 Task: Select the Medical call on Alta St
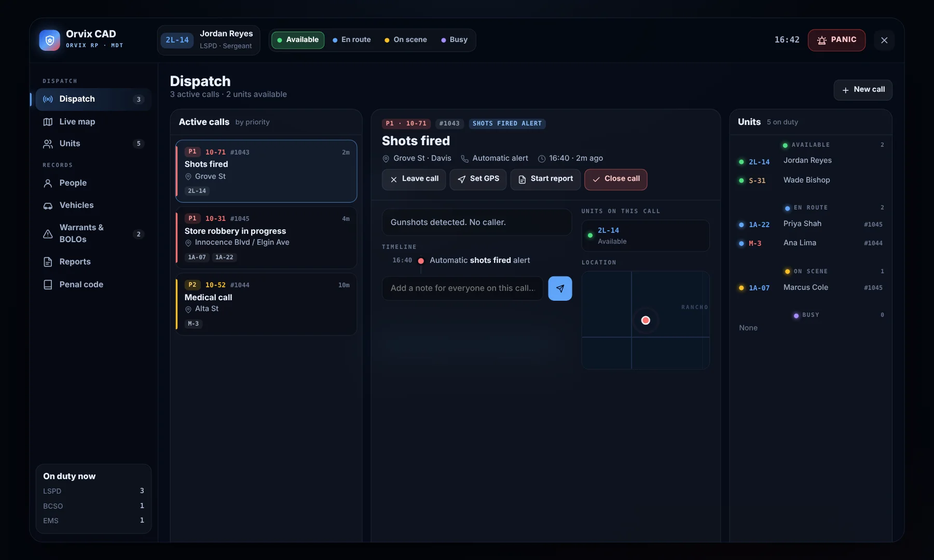[x=266, y=304]
